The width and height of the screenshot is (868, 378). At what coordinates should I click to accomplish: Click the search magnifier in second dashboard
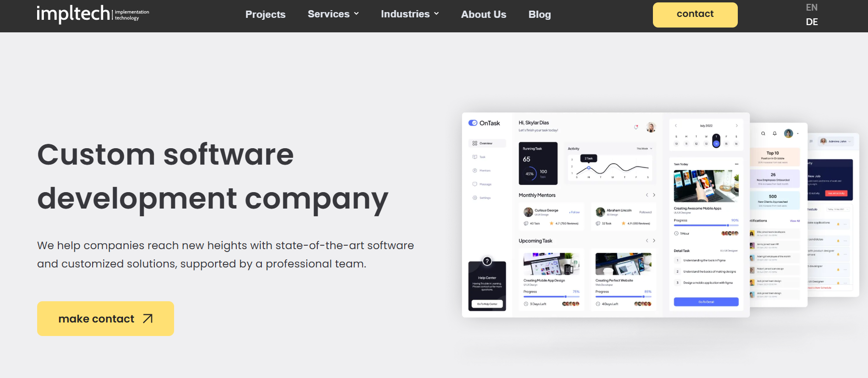pyautogui.click(x=763, y=134)
